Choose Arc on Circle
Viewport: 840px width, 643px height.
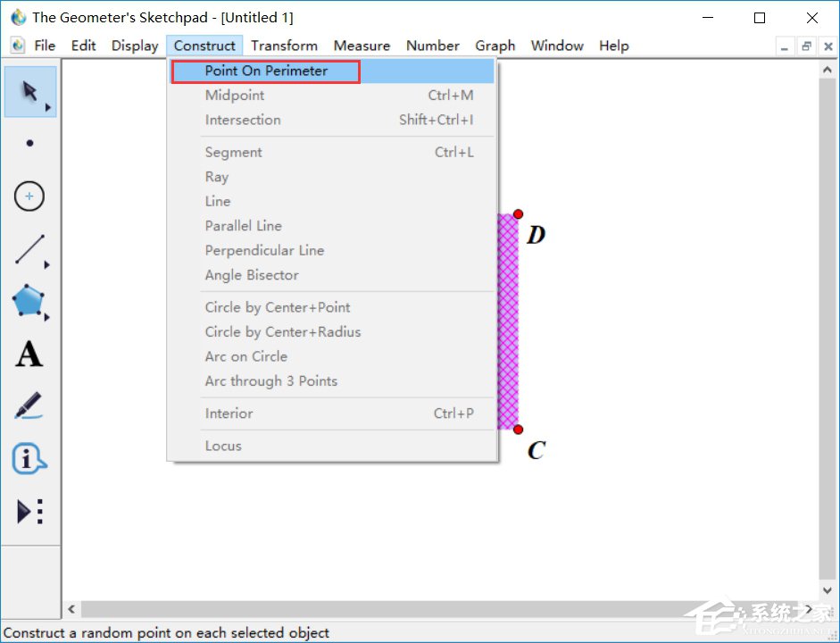332,357
